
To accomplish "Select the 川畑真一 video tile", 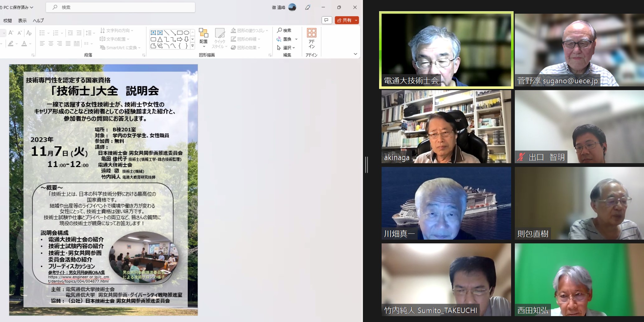I will pyautogui.click(x=446, y=203).
